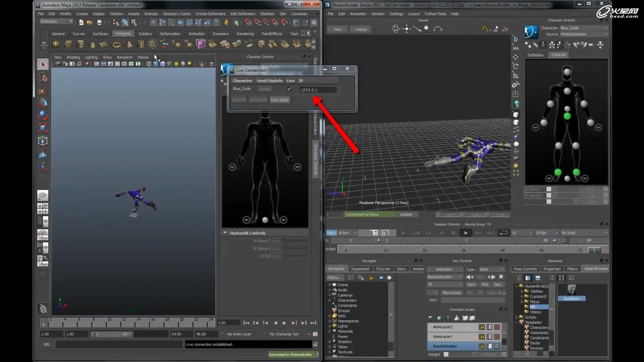The height and width of the screenshot is (362, 644).
Task: Click the hips effector green dot on character
Action: point(567,116)
